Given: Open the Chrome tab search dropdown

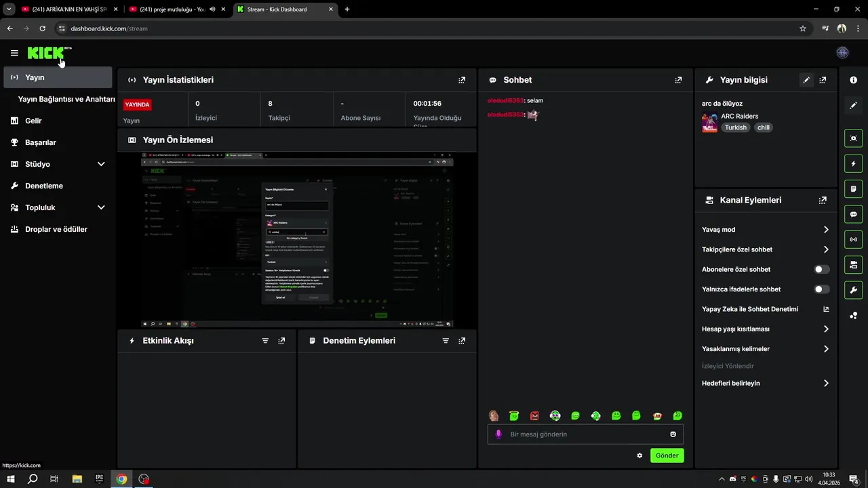Looking at the screenshot, I should click(x=9, y=9).
